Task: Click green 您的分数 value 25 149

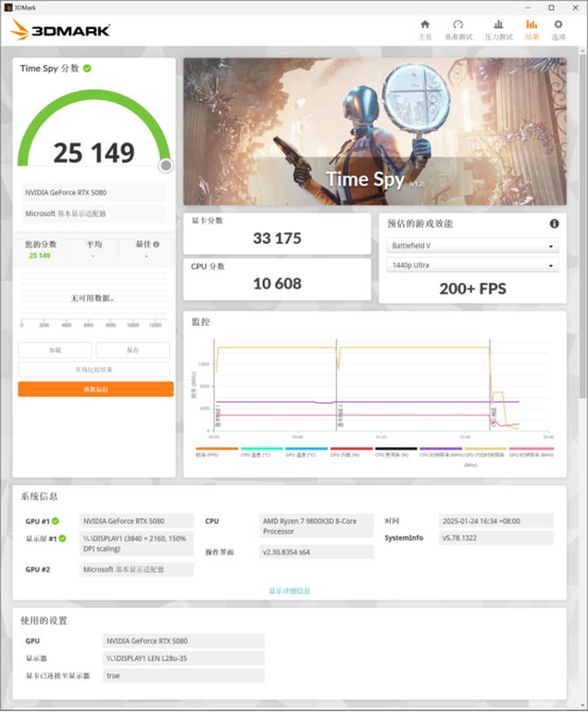Action: click(39, 255)
